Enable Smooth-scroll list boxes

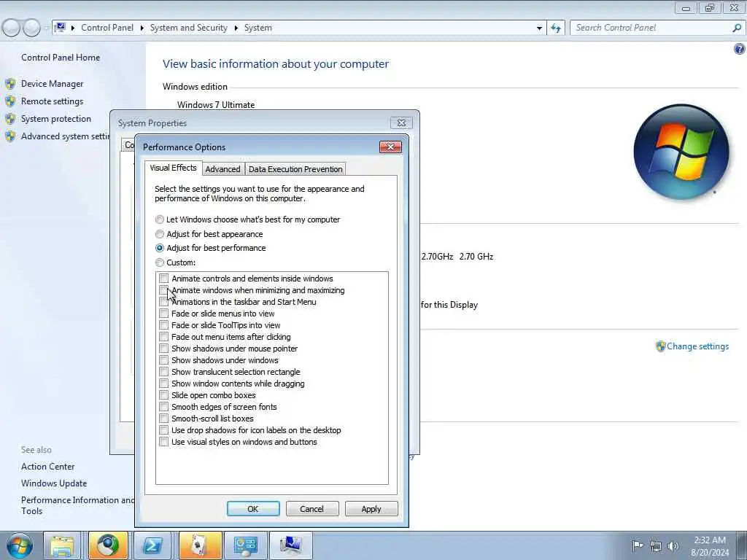164,419
